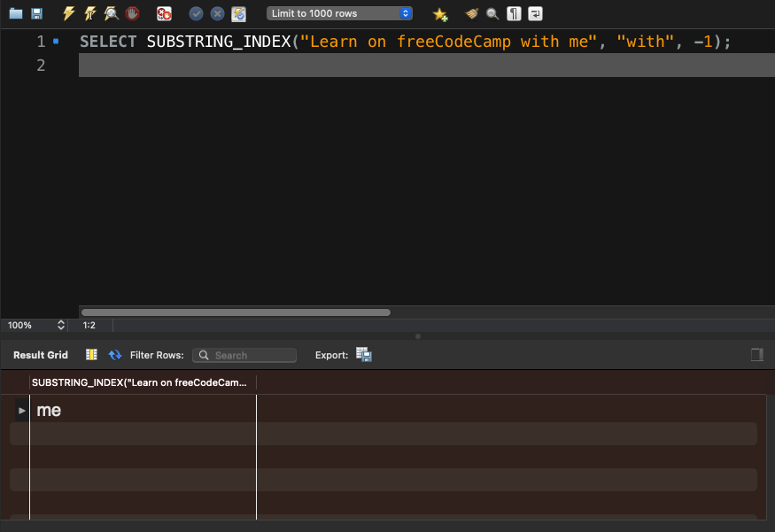Image resolution: width=775 pixels, height=532 pixels.
Task: Export results using the Export icon
Action: pos(364,355)
